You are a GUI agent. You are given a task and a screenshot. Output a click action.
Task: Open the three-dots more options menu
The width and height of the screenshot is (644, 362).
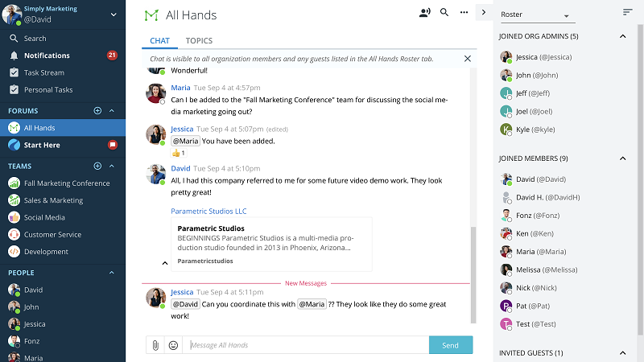pyautogui.click(x=464, y=12)
